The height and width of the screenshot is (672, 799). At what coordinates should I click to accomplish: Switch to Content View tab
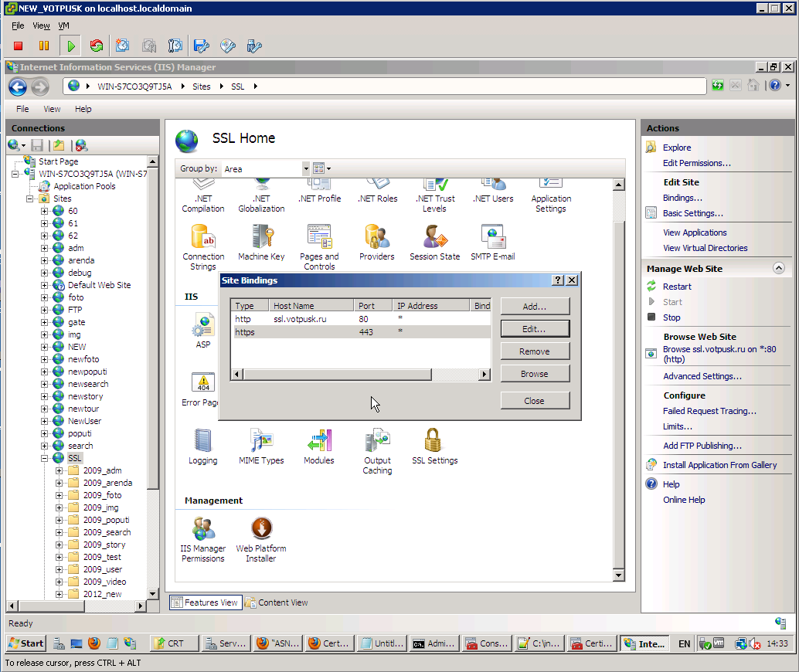pos(277,602)
